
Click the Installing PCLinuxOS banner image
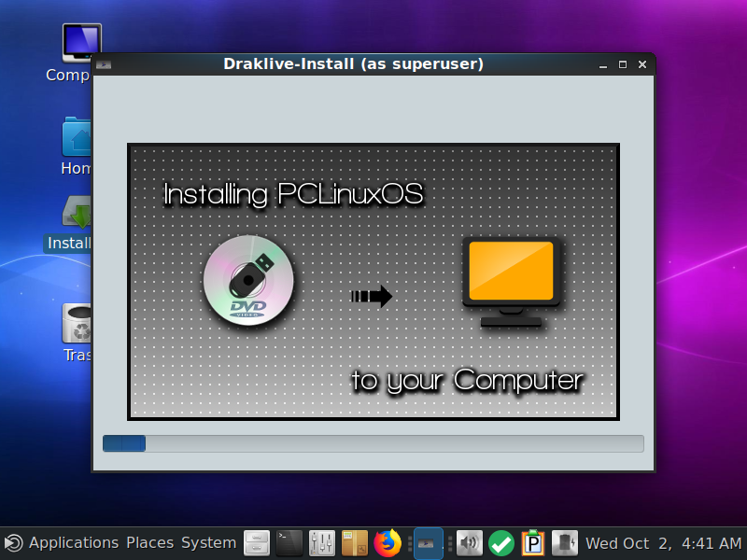(373, 282)
